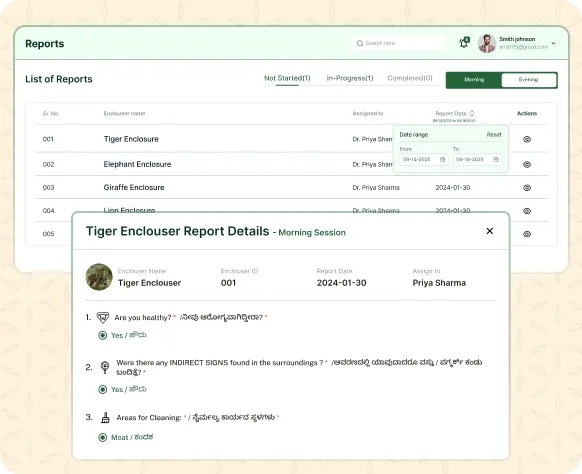Select Yes radio under INDIRECT SIGNS question
Screen dimensions: 582x474
click(x=102, y=389)
